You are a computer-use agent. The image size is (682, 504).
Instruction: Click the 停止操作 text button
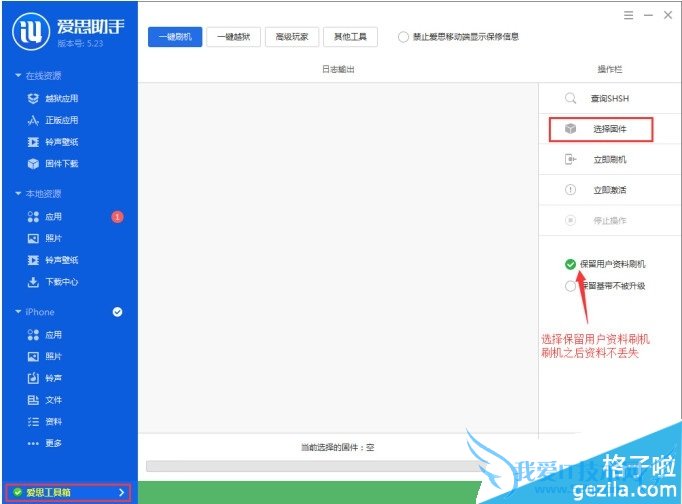(x=610, y=220)
